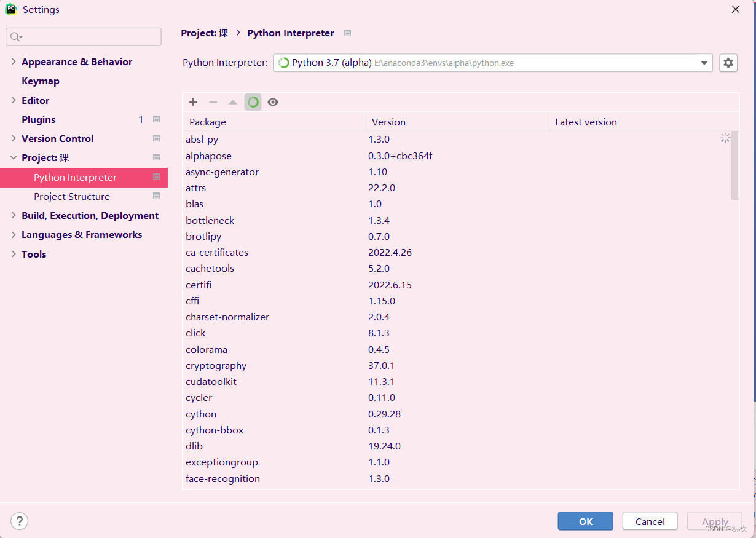The width and height of the screenshot is (756, 538).
Task: Select the absl-py package row
Action: point(457,140)
